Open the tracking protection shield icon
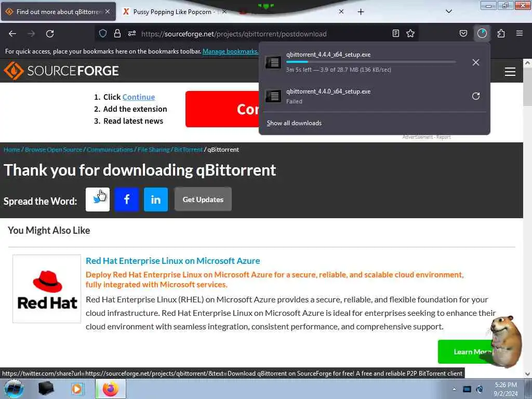The width and height of the screenshot is (532, 399). [103, 33]
